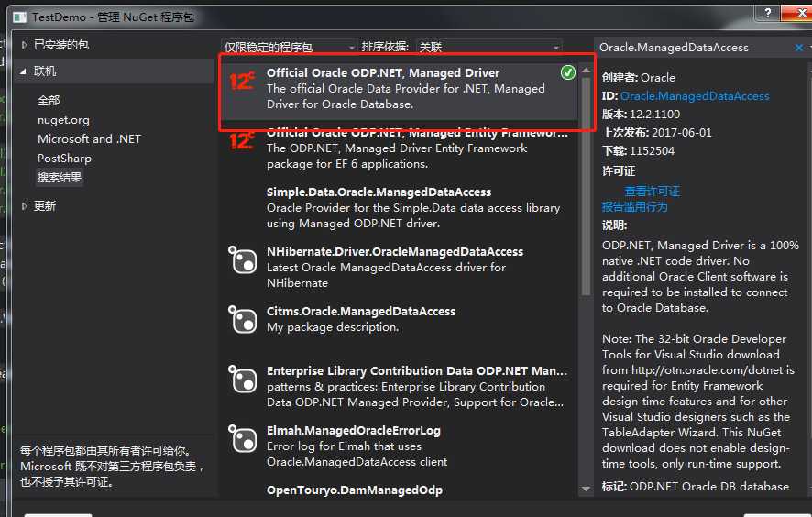This screenshot has width=812, height=517.
Task: Select the nuget.org source
Action: (x=63, y=120)
